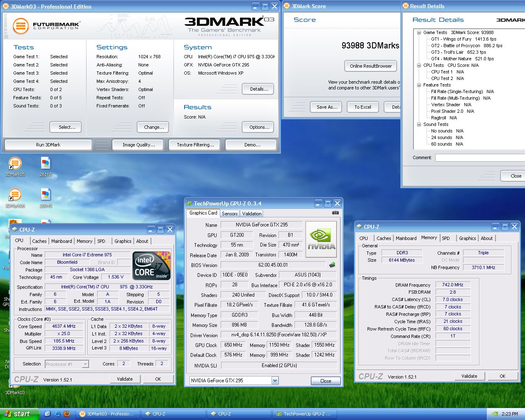
Task: Open Graphics tab in Memory CPU-Z window
Action: pyautogui.click(x=468, y=238)
